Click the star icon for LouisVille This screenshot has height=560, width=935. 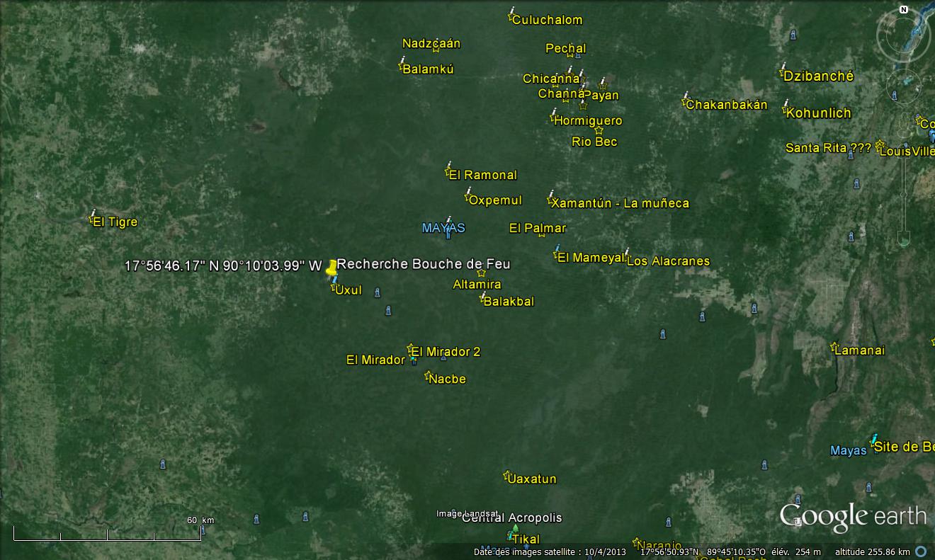coord(879,145)
